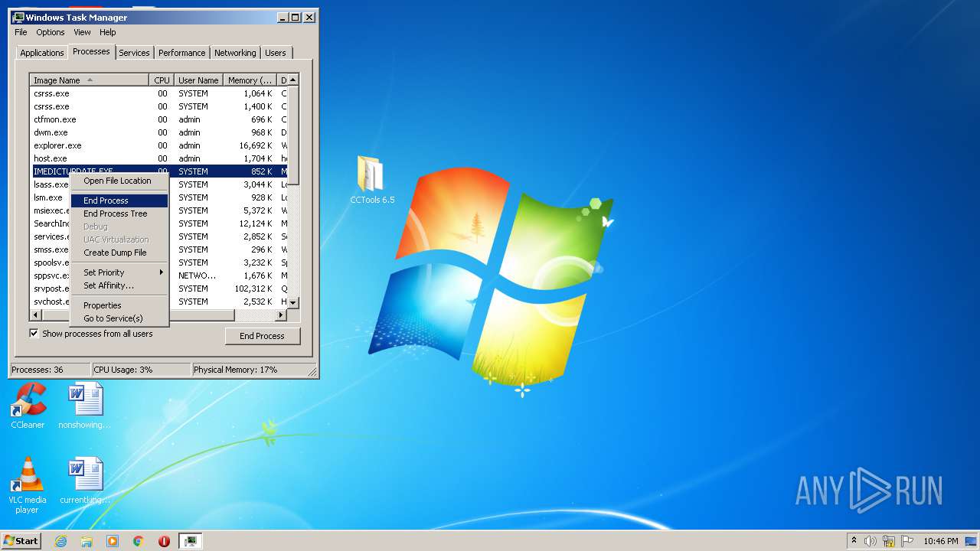Select the ctfmon.exe process row

pyautogui.click(x=158, y=119)
